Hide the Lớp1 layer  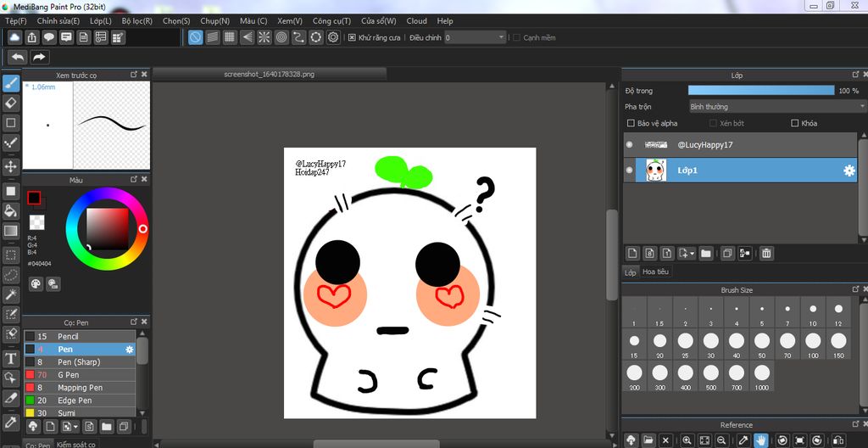(x=629, y=171)
